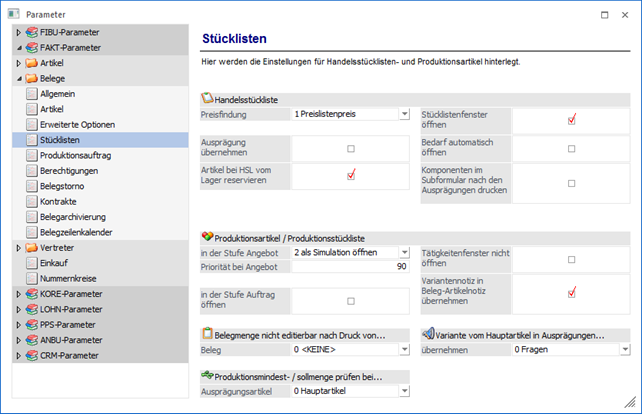Click the Produktionsmindestmenge section icon
The image size is (642, 414).
click(x=207, y=375)
